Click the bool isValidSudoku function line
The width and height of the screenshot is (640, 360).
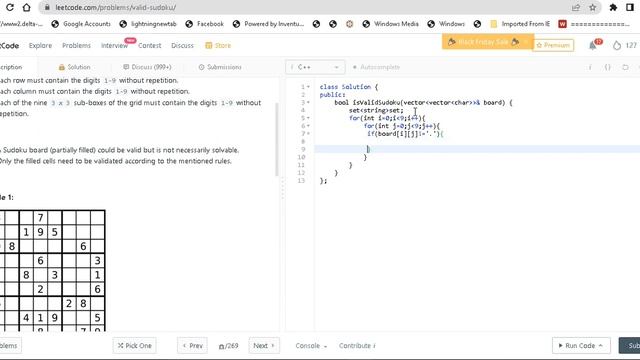tap(423, 102)
